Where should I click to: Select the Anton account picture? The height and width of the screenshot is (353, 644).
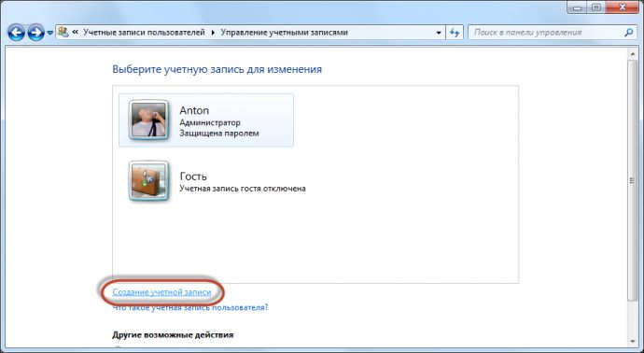pyautogui.click(x=148, y=120)
